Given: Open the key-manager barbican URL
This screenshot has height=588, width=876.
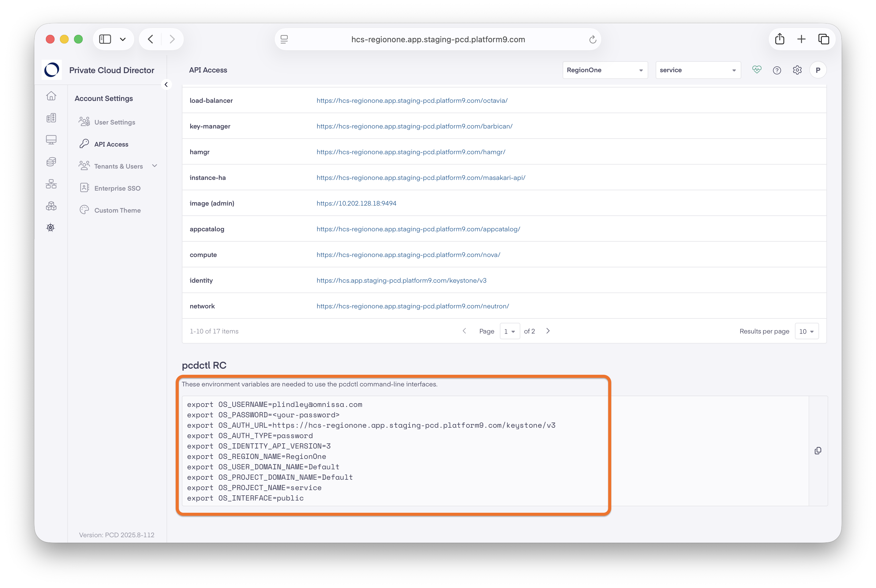Looking at the screenshot, I should (414, 126).
